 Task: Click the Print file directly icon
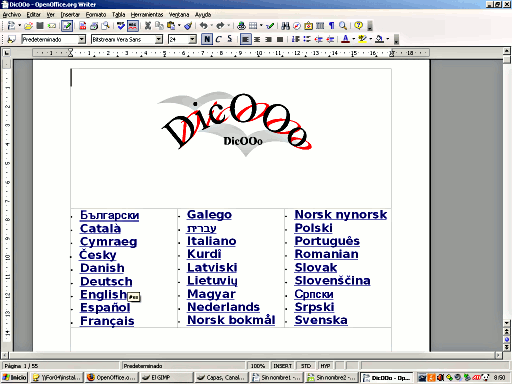pos(94,26)
